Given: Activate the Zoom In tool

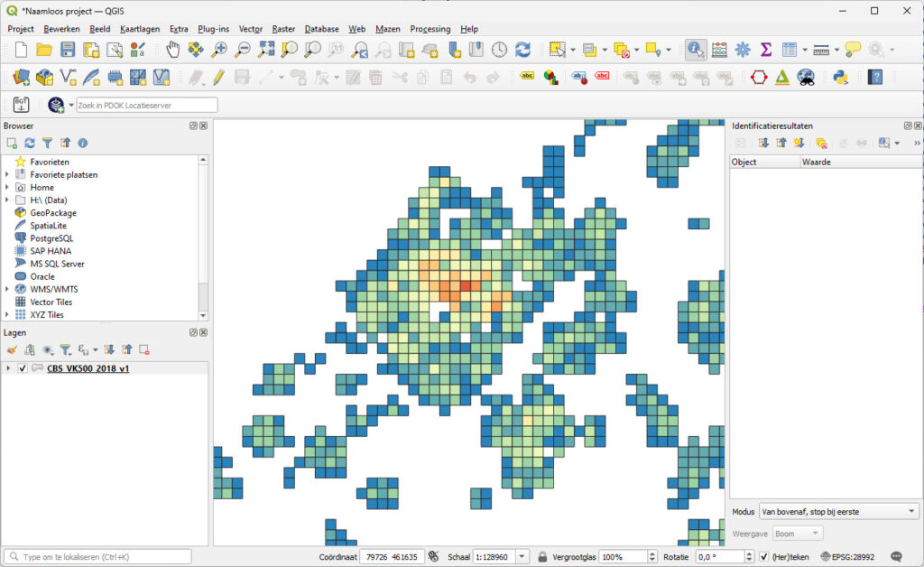Looking at the screenshot, I should coord(220,51).
